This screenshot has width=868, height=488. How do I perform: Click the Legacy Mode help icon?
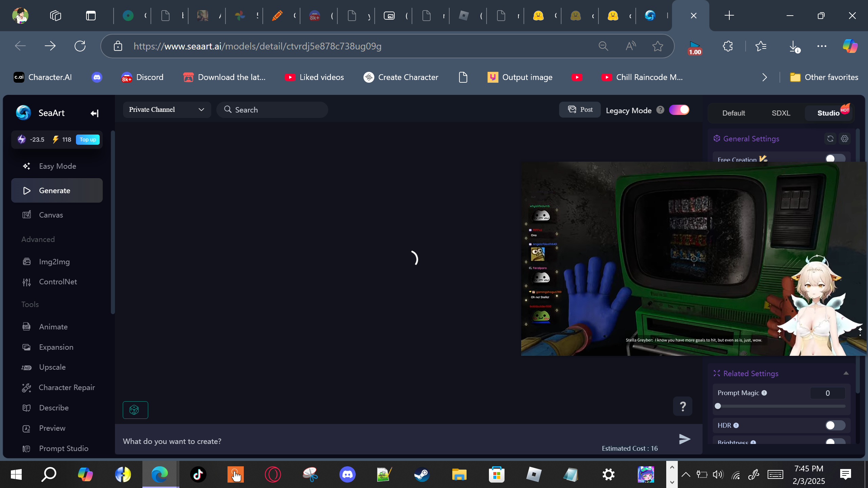pos(660,110)
